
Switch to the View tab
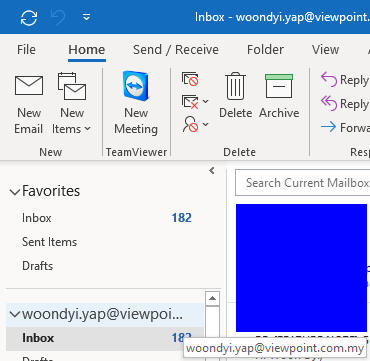point(325,50)
